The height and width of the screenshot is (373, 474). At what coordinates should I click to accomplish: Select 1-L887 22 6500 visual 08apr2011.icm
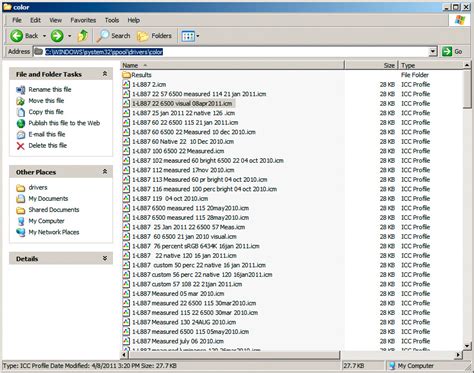pyautogui.click(x=182, y=104)
